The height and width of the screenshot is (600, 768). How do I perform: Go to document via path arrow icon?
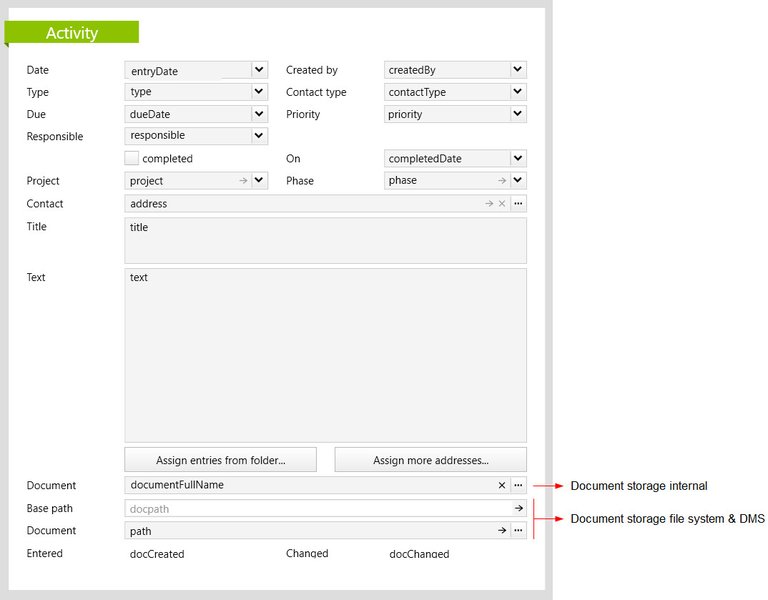coord(502,530)
